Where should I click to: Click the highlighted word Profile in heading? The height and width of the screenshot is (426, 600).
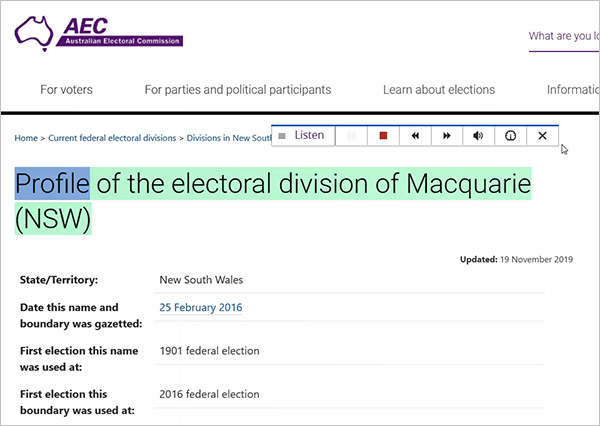52,183
